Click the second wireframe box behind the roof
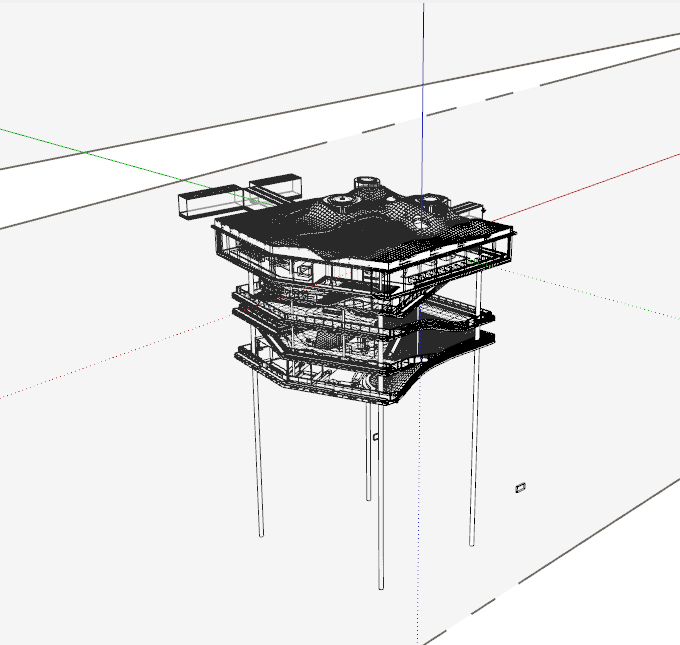The image size is (680, 645). pos(275,186)
